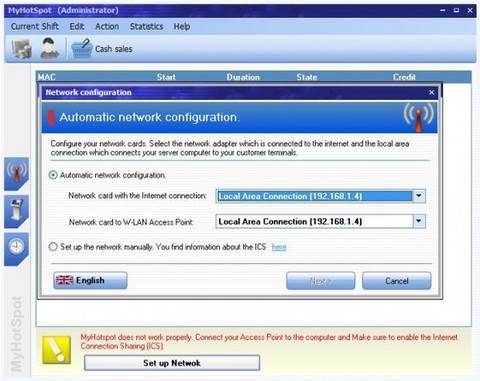Click the yellow warning exclamation icon
Image resolution: width=480 pixels, height=381 pixels.
coord(57,350)
